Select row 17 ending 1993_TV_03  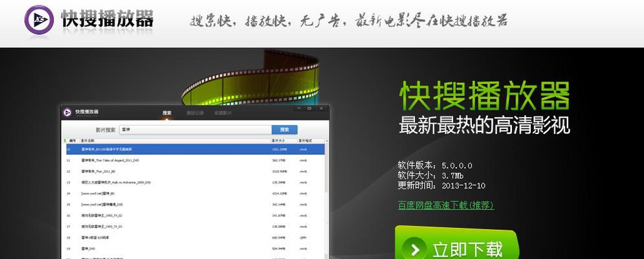pyautogui.click(x=195, y=227)
